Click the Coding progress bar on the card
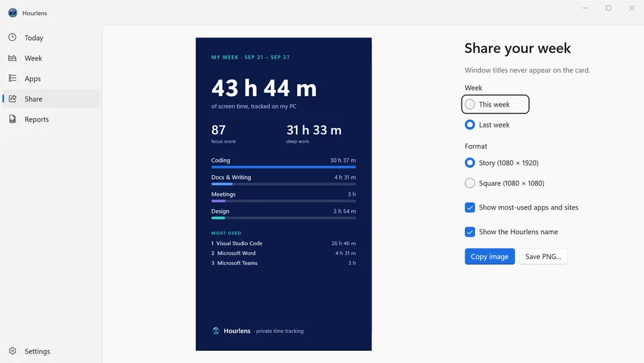 (283, 167)
